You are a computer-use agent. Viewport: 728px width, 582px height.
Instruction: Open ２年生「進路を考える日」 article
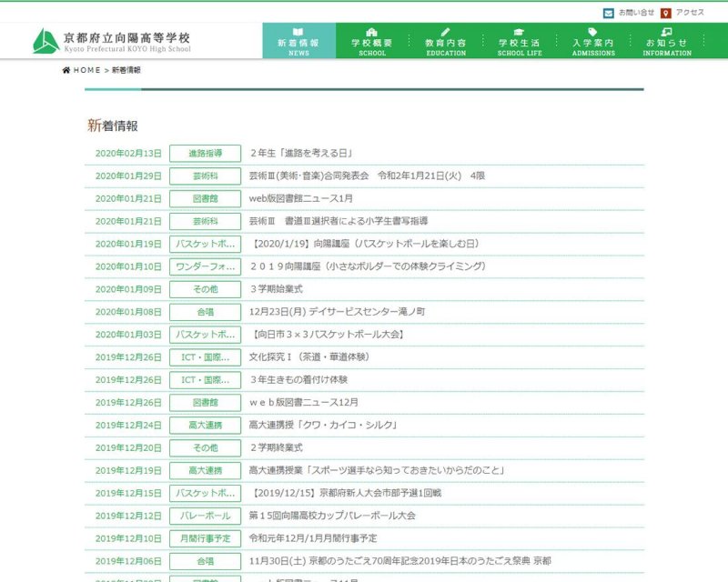(x=300, y=154)
